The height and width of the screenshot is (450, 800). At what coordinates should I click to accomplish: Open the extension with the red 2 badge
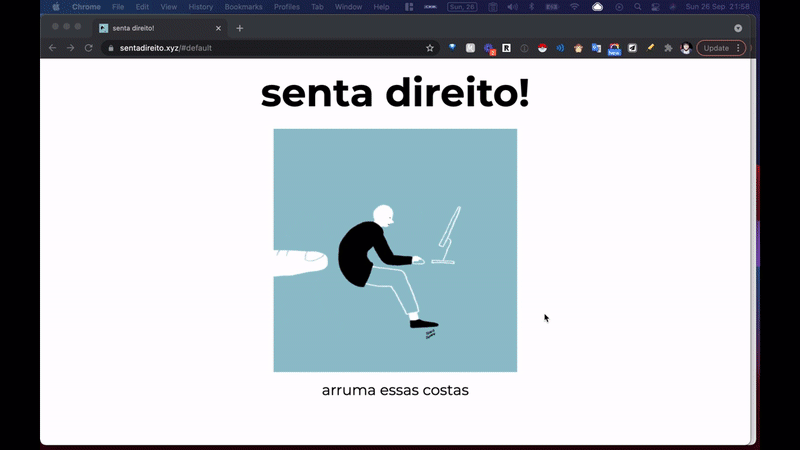click(x=489, y=48)
